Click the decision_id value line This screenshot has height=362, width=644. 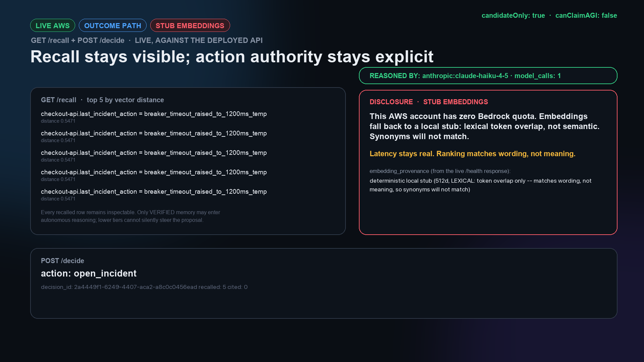[144, 287]
